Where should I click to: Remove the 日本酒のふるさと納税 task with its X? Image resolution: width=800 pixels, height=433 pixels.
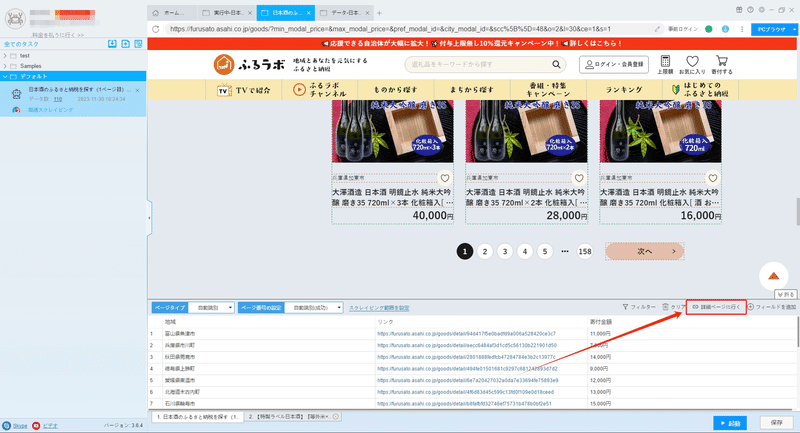(x=137, y=90)
